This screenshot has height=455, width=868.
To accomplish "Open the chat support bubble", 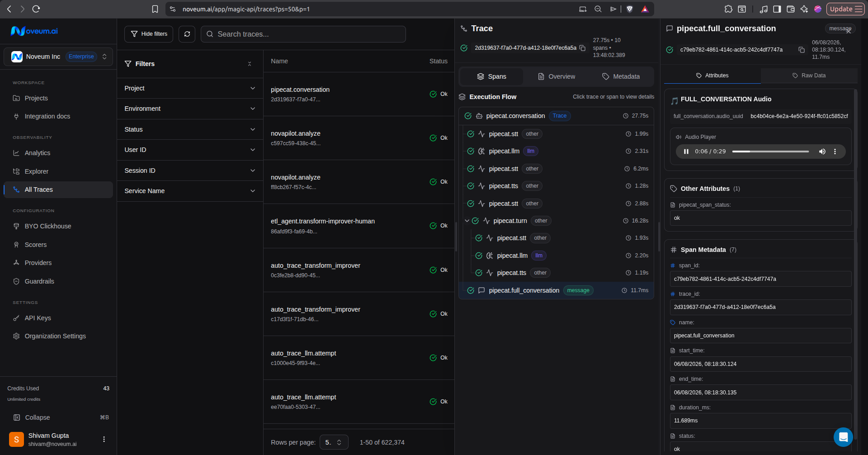I will pos(843,437).
